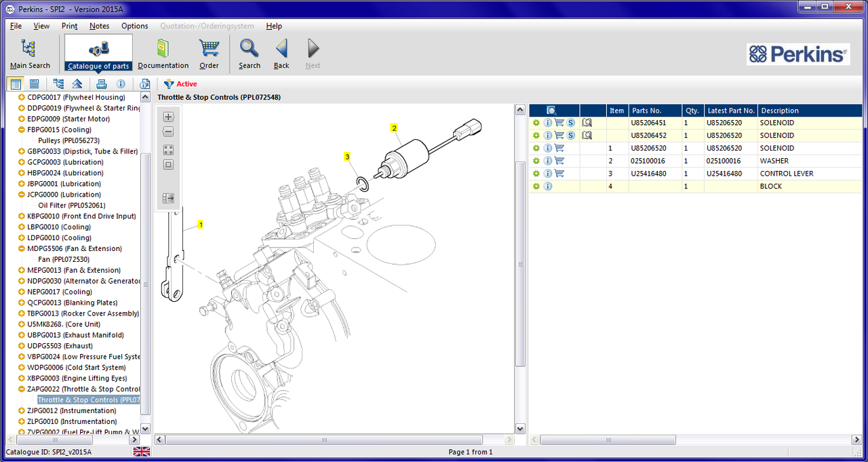Click the single-square fit diagram icon
The image size is (868, 462).
tap(169, 164)
